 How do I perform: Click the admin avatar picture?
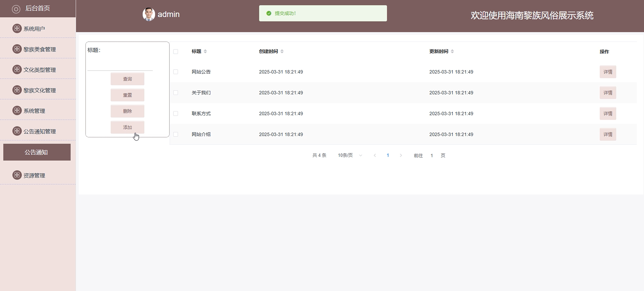click(x=149, y=14)
